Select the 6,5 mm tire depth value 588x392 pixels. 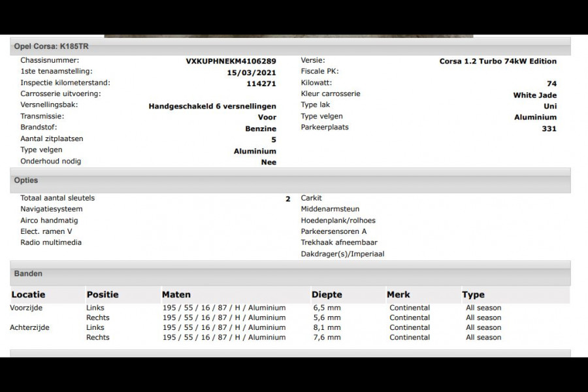tap(325, 308)
